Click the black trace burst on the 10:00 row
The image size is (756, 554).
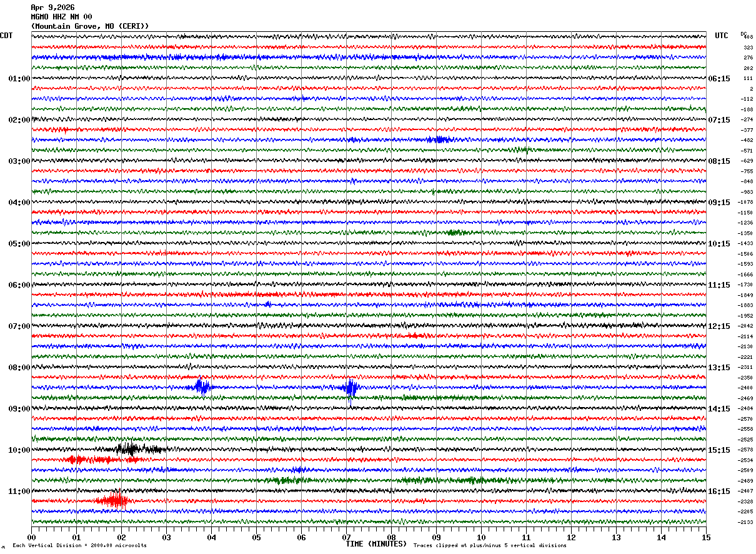(136, 449)
